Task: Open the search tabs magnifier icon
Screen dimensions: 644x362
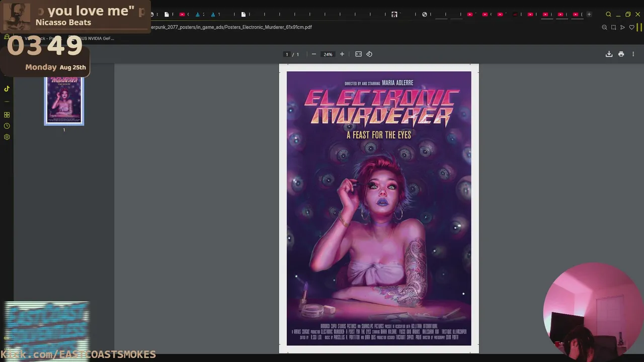Action: coord(608,15)
